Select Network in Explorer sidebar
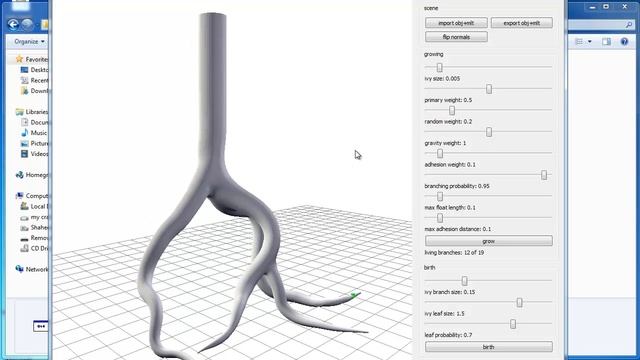The image size is (640, 360). [32, 269]
